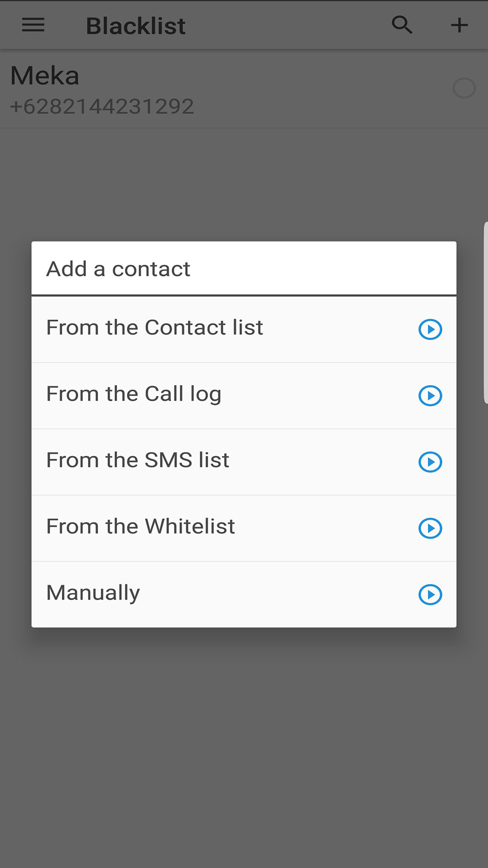
Task: Click the arrow icon next to Call log
Action: (x=430, y=396)
